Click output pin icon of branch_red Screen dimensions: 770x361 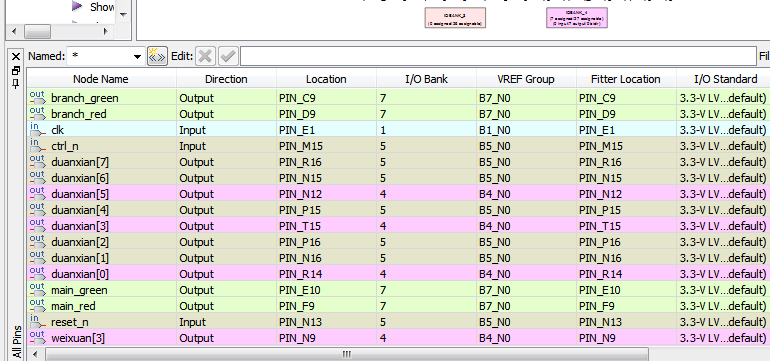pos(37,113)
